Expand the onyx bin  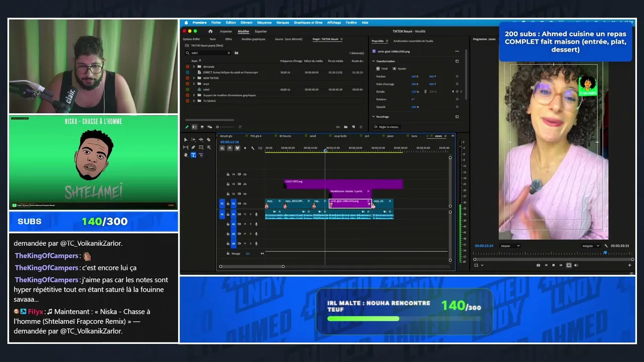pos(194,83)
